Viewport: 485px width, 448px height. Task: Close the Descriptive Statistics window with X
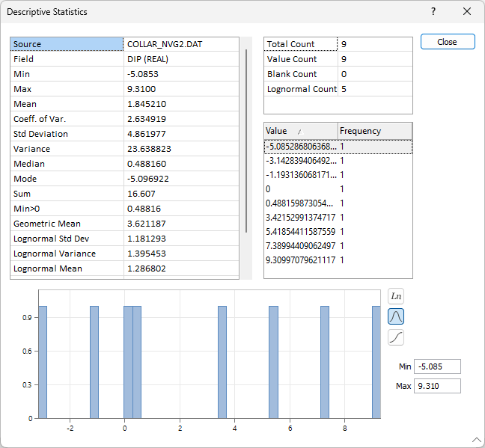pyautogui.click(x=467, y=12)
